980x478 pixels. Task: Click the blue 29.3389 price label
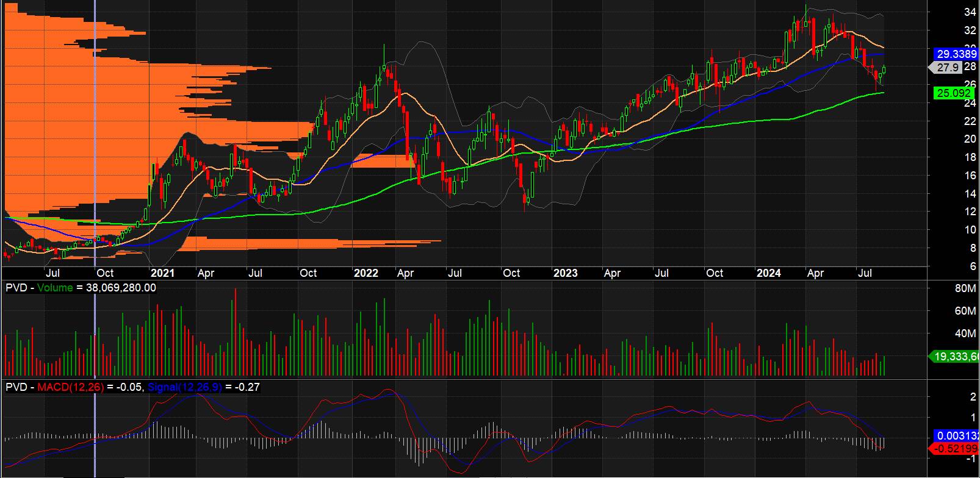956,54
